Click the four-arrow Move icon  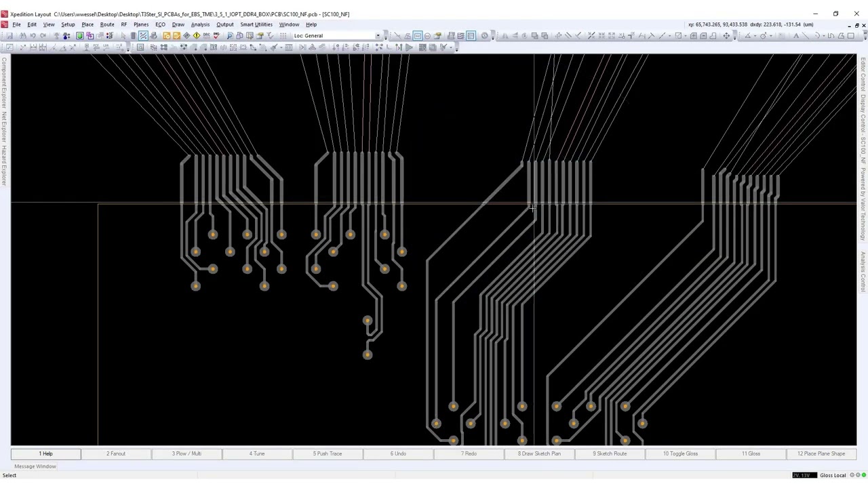(x=726, y=36)
